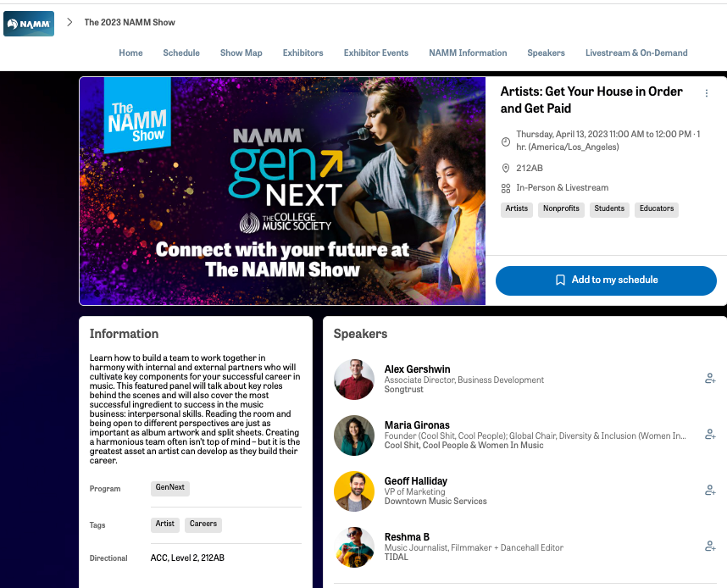The height and width of the screenshot is (588, 727).
Task: Open the Livestream & On-Demand tab
Action: coord(636,53)
